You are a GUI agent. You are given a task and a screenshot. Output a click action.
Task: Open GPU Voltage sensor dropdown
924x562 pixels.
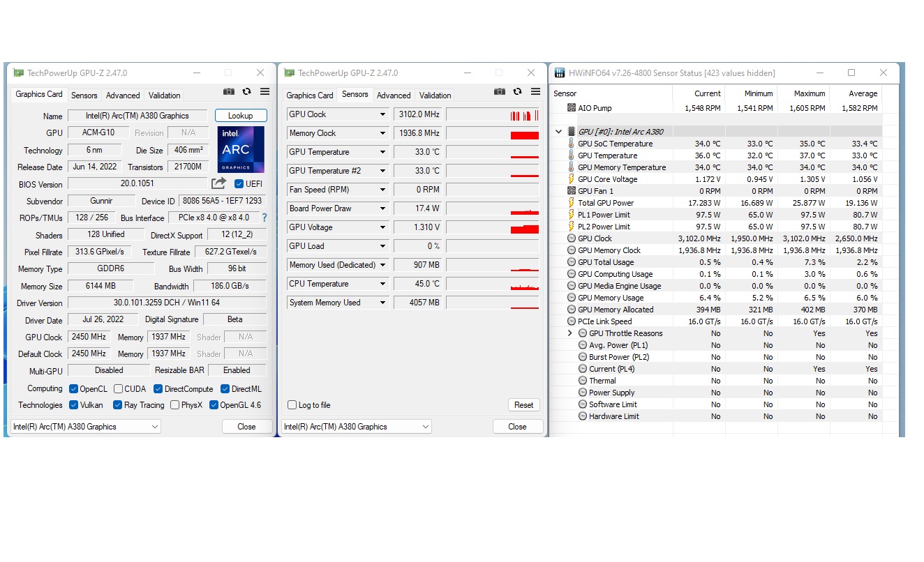pos(382,227)
